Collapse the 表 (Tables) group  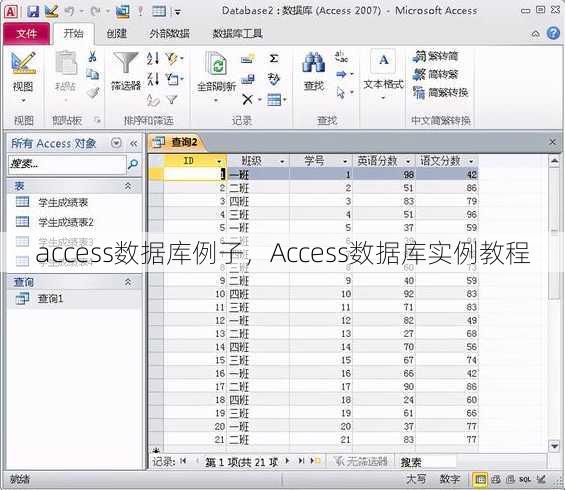pyautogui.click(x=128, y=186)
